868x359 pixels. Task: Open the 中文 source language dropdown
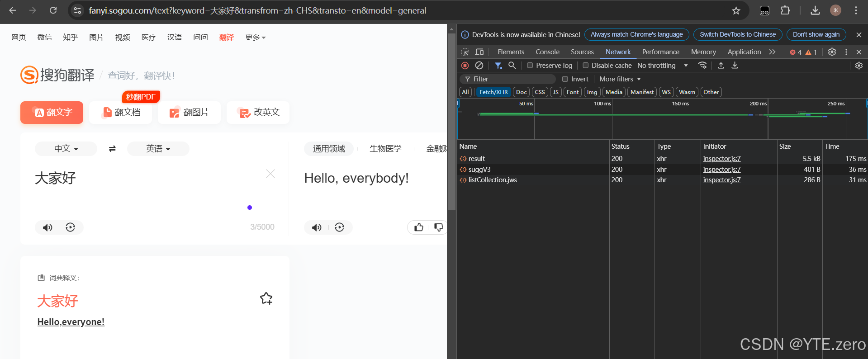66,149
